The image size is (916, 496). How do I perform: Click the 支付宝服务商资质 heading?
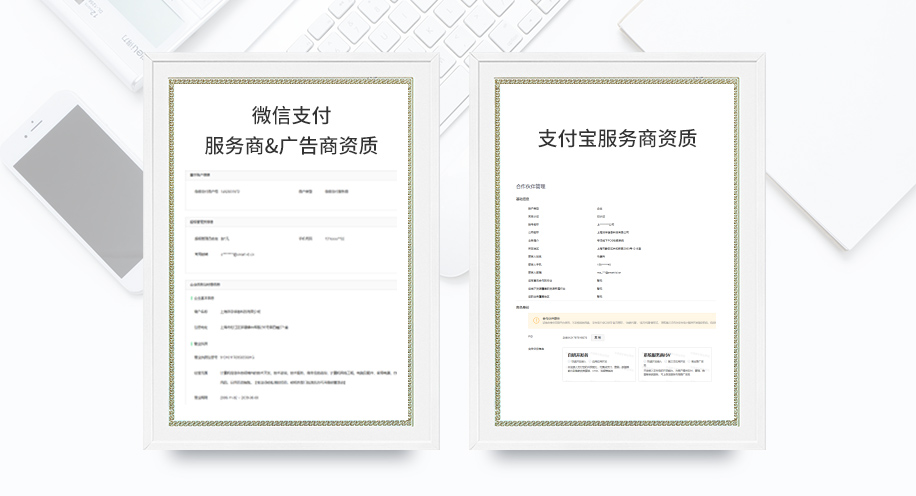[617, 138]
